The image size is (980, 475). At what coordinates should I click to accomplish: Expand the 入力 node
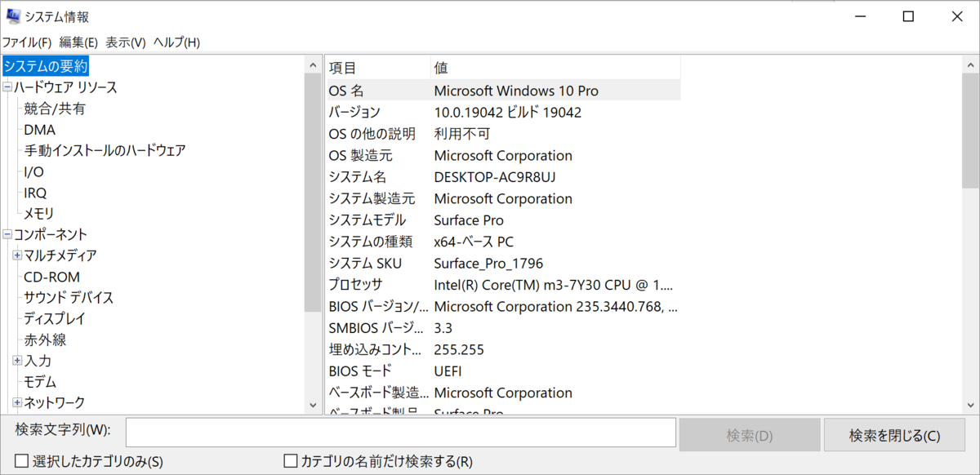[x=17, y=360]
